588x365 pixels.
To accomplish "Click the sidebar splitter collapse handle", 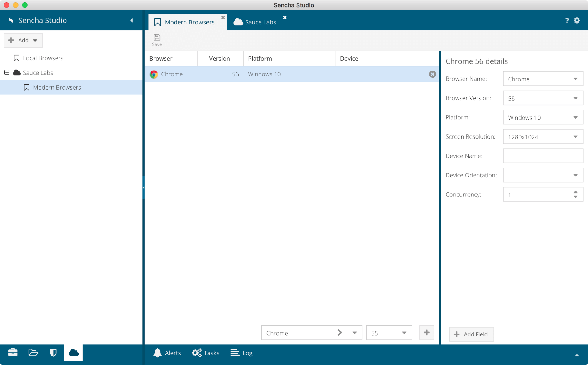I will pyautogui.click(x=144, y=187).
